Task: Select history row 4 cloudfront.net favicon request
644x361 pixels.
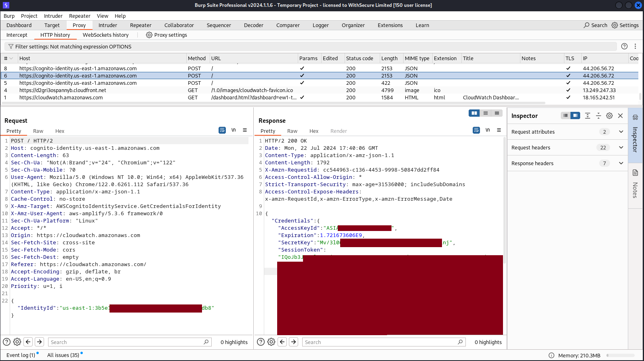Action: point(319,90)
